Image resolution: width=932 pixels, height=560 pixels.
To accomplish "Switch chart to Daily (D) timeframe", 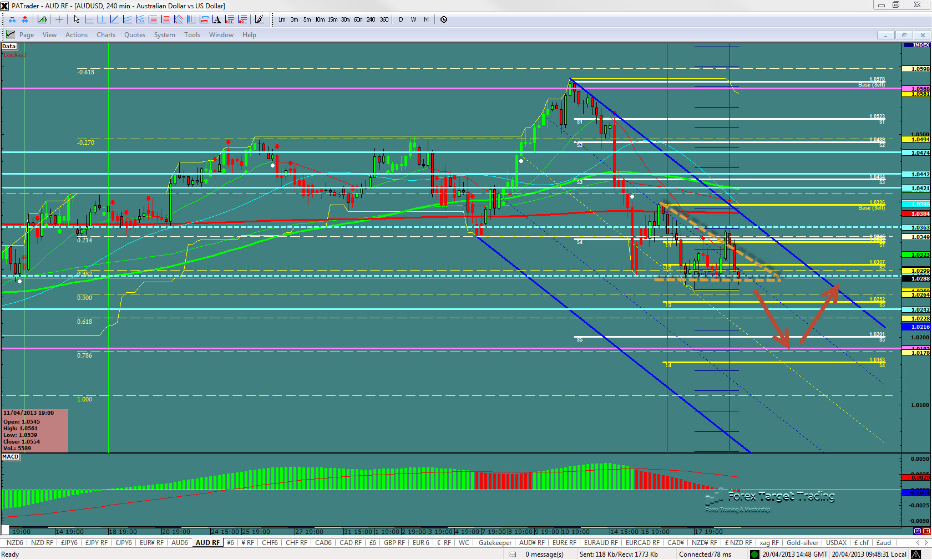I will (x=401, y=19).
